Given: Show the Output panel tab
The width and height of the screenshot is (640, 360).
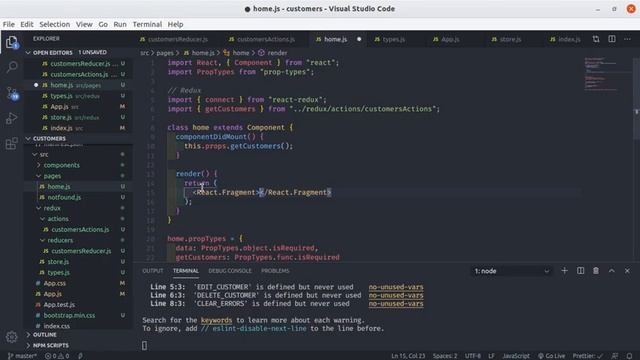Looking at the screenshot, I should pos(153,271).
